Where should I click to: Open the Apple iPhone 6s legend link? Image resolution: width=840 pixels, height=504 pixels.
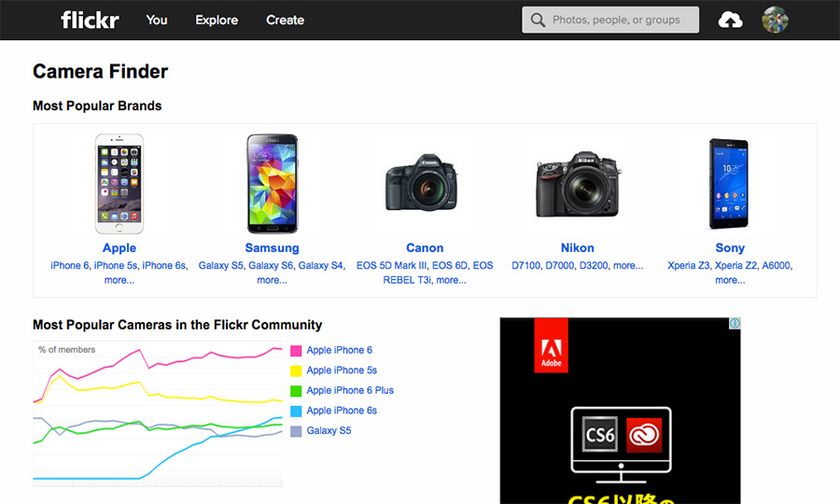click(342, 411)
